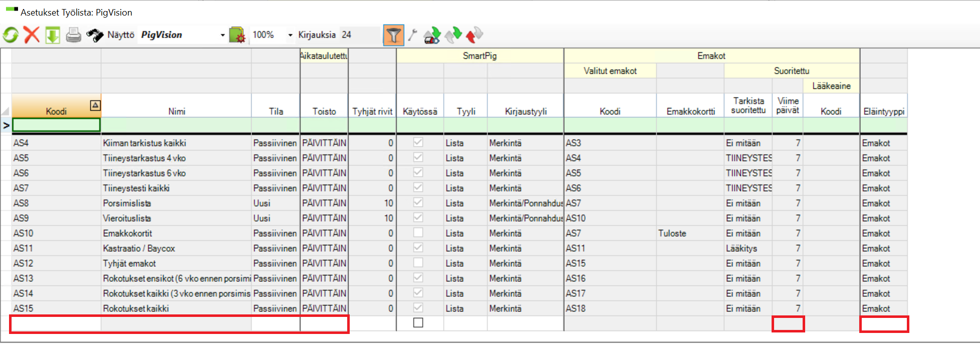Screen dimensions: 980x347
Task: Click the Tyhjät rivit column header
Action: (372, 106)
